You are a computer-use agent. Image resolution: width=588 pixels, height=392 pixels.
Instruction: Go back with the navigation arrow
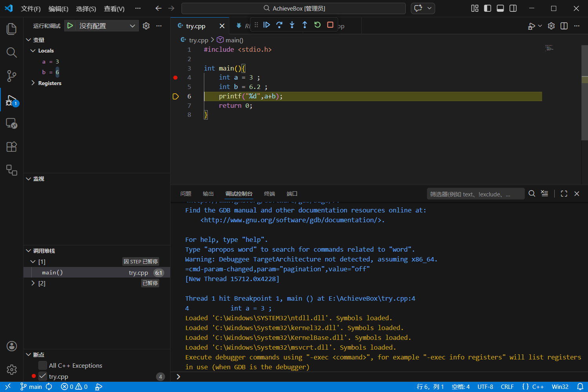click(x=158, y=8)
